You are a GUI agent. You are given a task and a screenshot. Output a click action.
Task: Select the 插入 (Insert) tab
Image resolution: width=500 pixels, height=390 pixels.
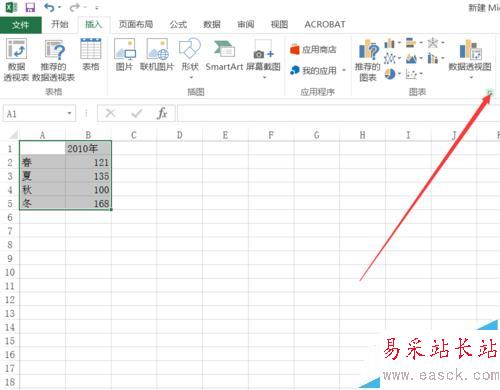[x=93, y=24]
